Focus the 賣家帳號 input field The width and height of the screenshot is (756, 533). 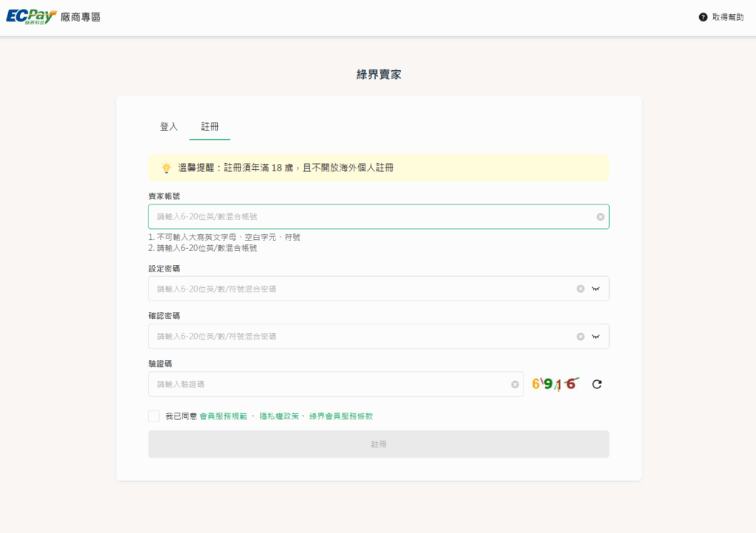click(x=369, y=217)
